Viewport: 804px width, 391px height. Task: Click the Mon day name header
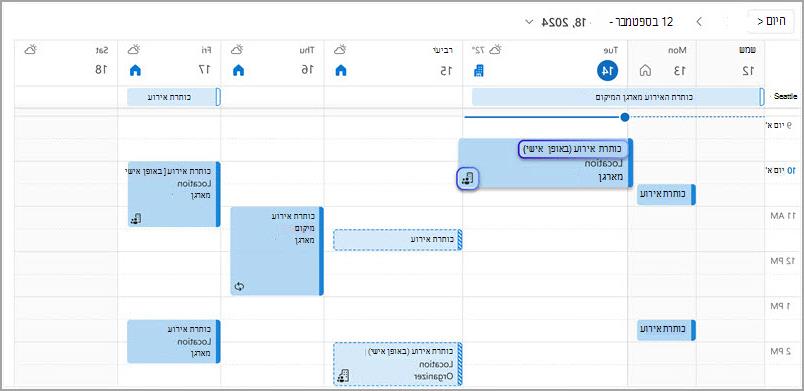676,50
